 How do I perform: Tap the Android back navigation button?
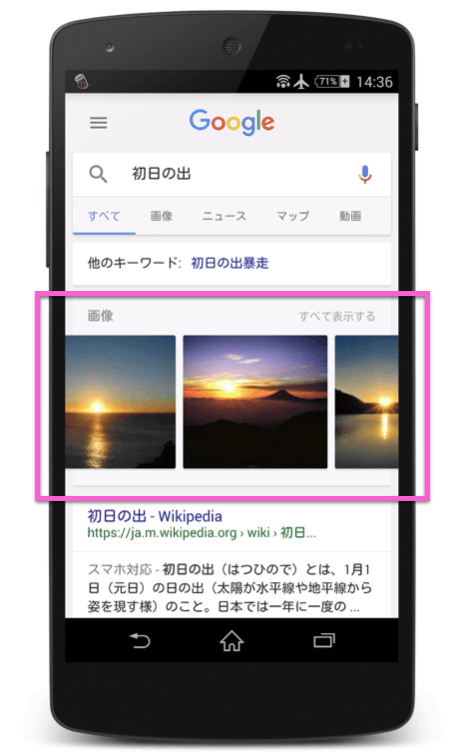(x=140, y=640)
